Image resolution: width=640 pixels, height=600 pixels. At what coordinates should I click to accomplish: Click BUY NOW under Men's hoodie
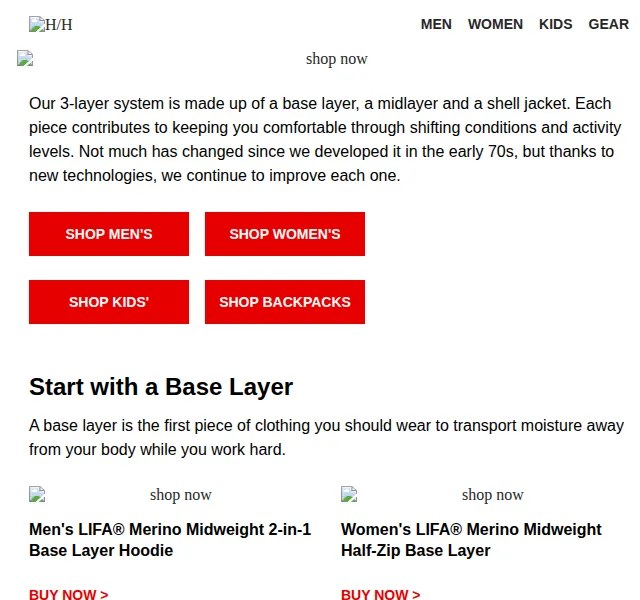tap(69, 594)
